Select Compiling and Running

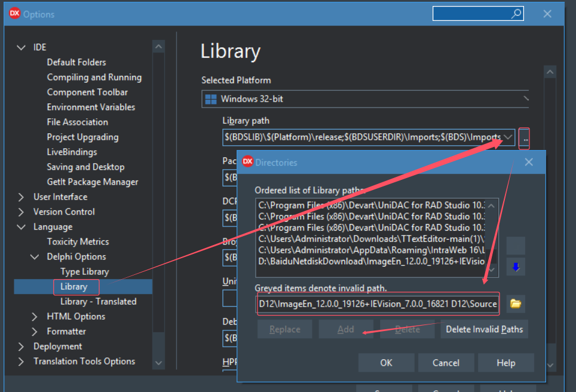pyautogui.click(x=94, y=77)
